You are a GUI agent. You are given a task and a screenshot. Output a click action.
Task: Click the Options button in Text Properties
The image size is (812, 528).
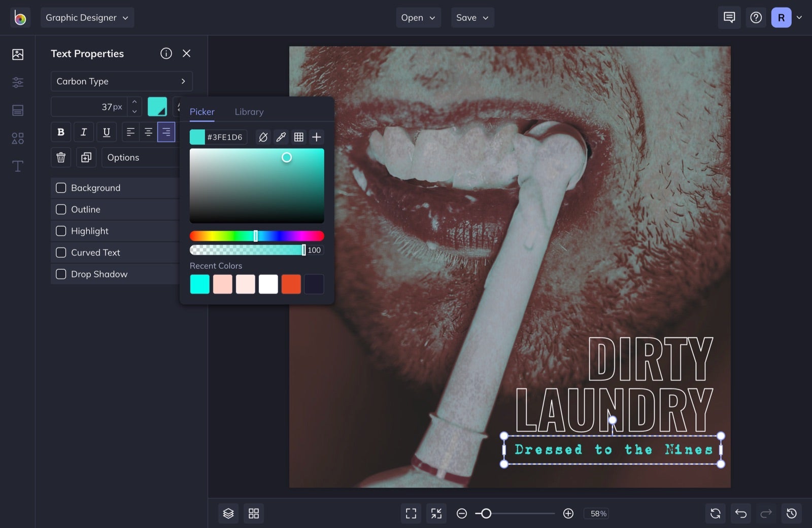[123, 157]
